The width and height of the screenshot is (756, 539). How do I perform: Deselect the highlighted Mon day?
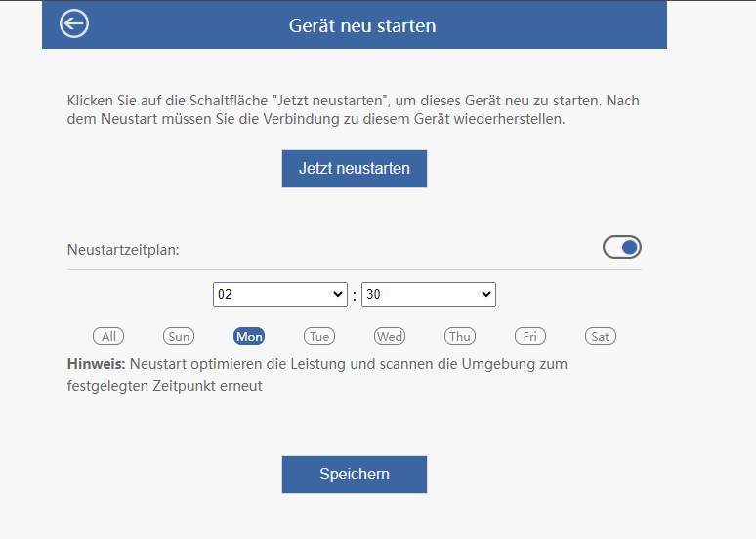click(x=249, y=336)
